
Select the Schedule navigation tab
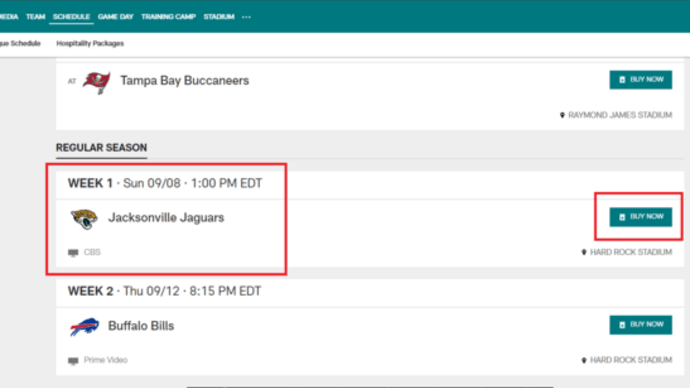click(x=71, y=17)
